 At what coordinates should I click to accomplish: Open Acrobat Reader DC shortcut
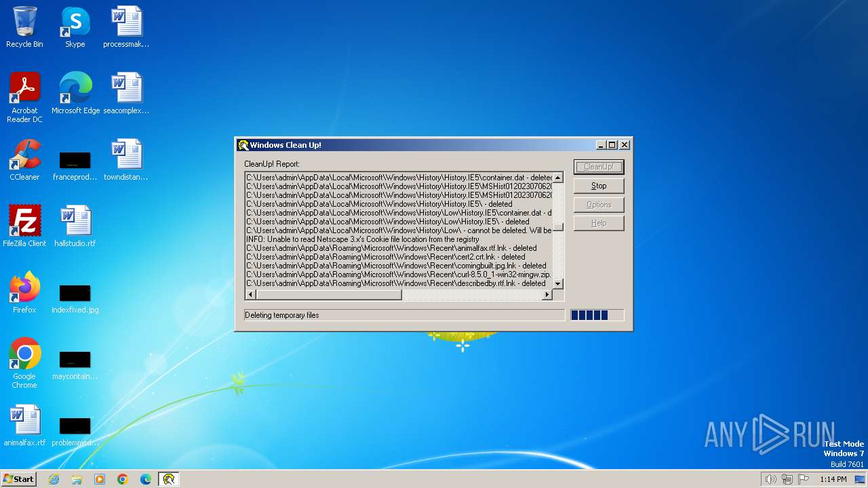(x=24, y=98)
